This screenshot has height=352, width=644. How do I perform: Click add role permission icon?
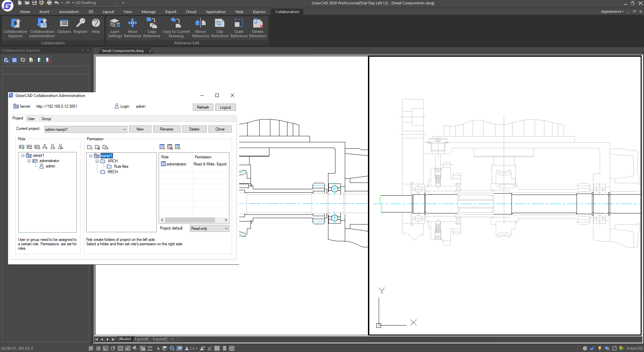point(162,147)
